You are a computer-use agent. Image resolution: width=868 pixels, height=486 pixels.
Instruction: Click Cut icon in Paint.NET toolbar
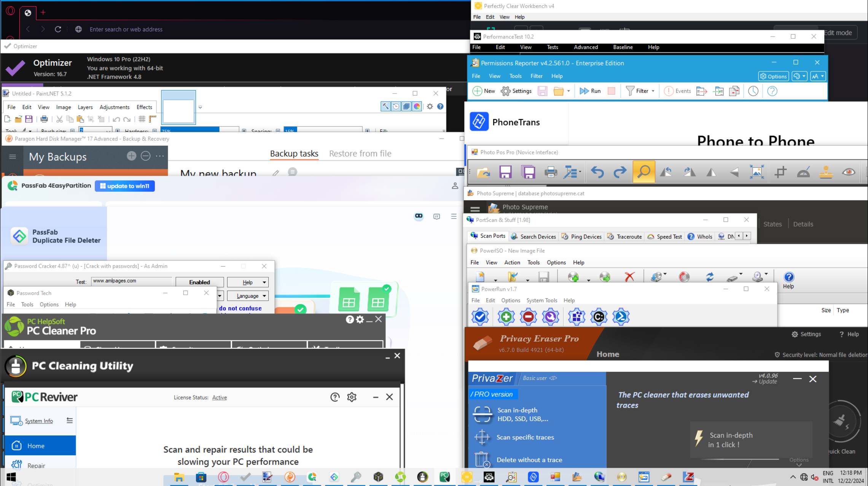click(x=59, y=119)
